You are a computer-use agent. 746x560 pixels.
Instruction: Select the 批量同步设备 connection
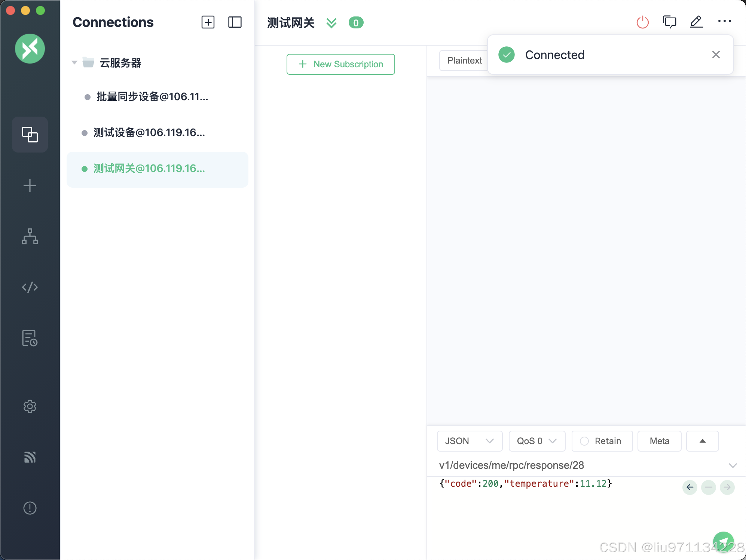152,97
